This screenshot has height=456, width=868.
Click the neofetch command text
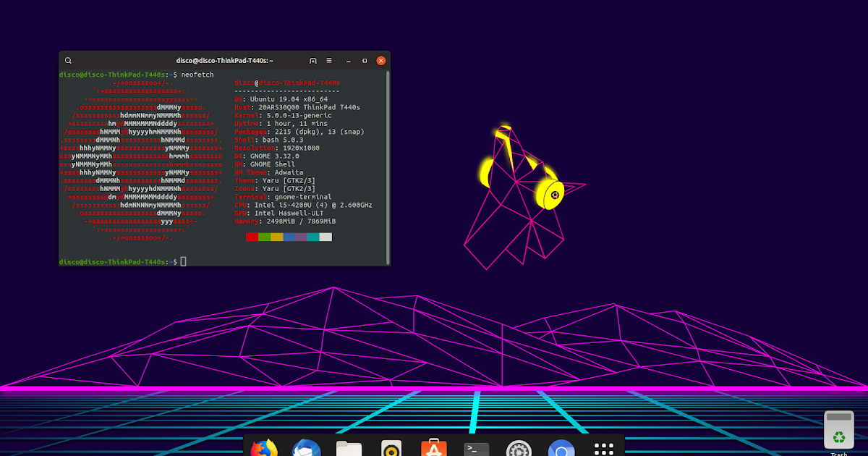click(x=196, y=74)
